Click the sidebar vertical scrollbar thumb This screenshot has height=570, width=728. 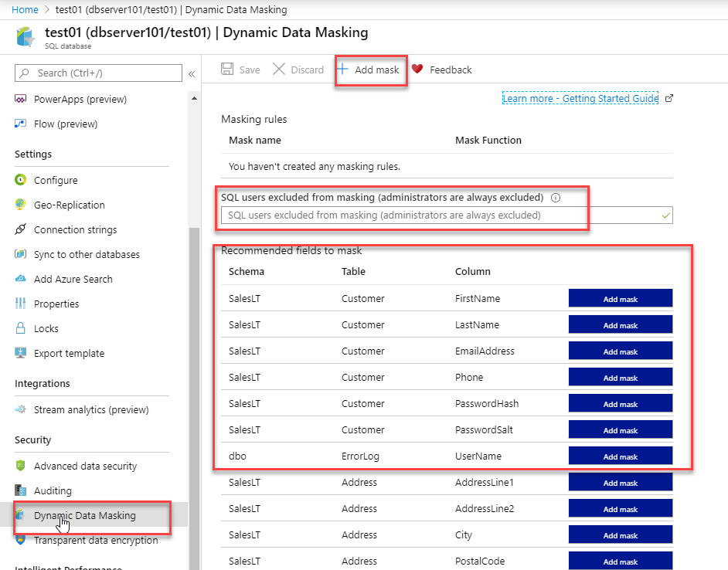pos(194,399)
